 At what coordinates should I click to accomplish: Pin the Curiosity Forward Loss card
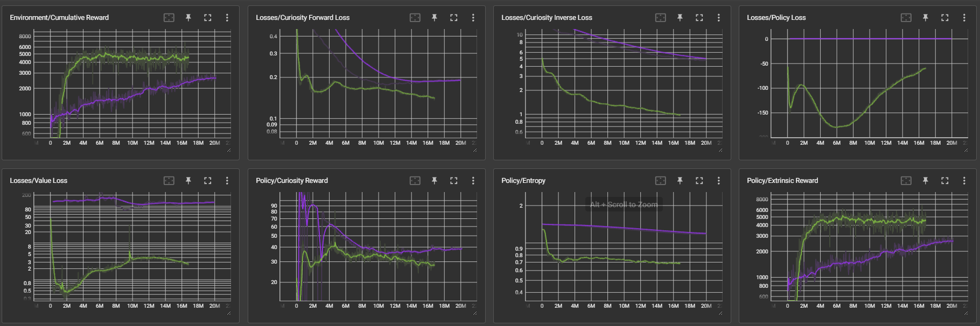point(435,18)
